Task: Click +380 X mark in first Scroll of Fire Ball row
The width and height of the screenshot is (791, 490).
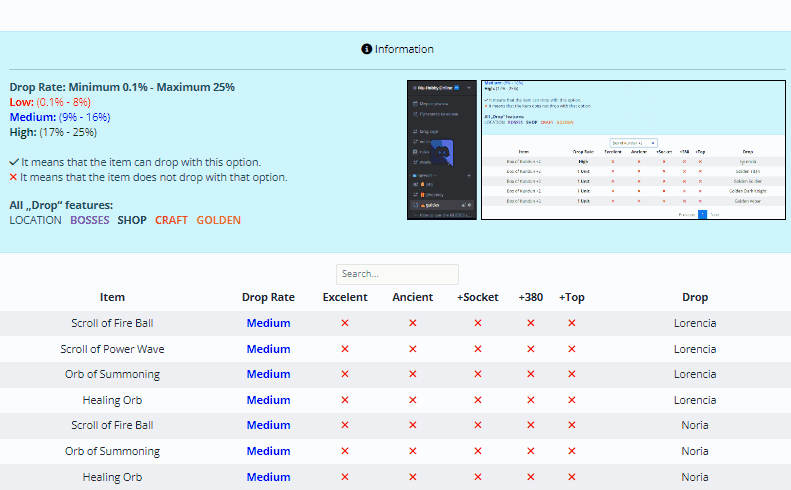Action: pyautogui.click(x=531, y=324)
